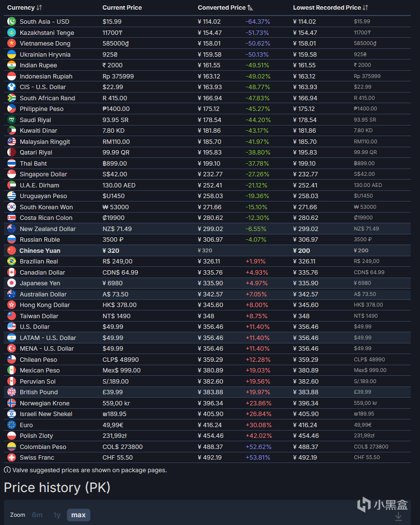The image size is (420, 525).
Task: Select the Japanese Yen row
Action: coord(207,283)
